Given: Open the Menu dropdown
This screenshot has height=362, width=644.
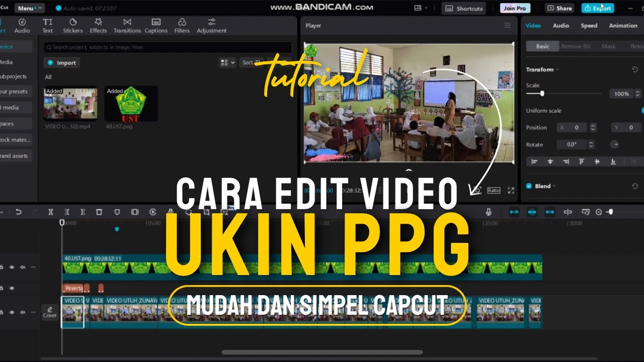Looking at the screenshot, I should [x=30, y=8].
